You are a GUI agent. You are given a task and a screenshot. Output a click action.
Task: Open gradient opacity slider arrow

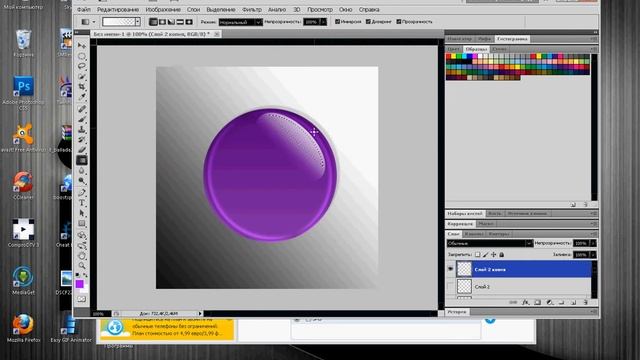(x=323, y=22)
